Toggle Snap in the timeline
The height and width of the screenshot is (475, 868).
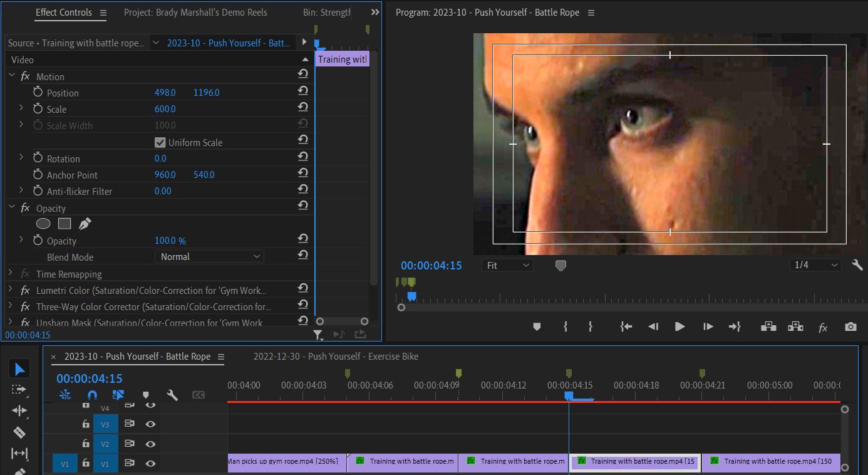tap(91, 395)
